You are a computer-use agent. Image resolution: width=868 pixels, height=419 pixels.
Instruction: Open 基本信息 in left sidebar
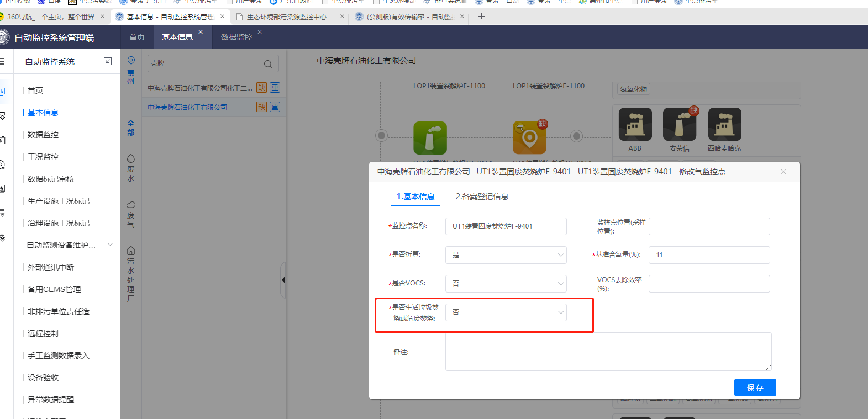pos(43,113)
